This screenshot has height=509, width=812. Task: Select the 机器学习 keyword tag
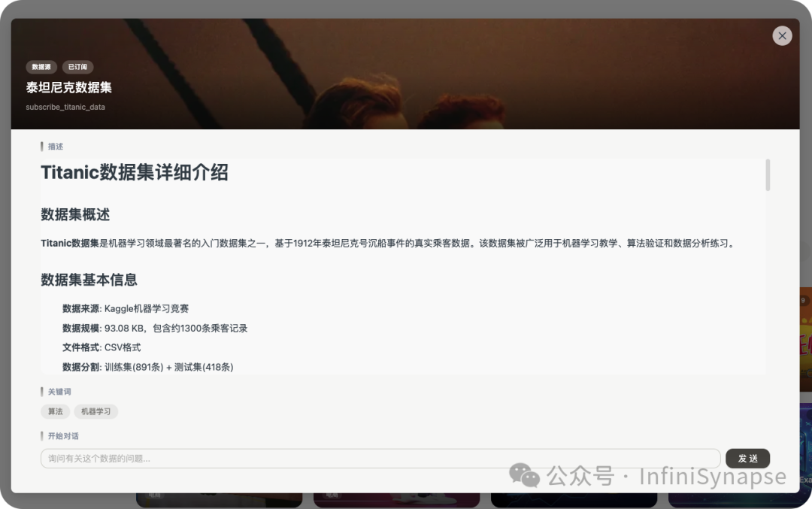[95, 412]
